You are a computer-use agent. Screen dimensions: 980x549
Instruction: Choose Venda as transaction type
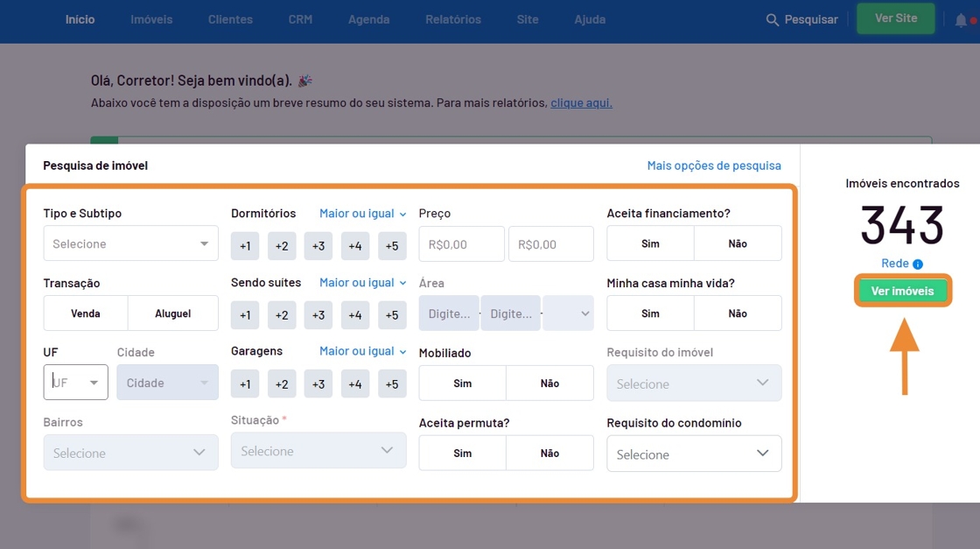pos(86,313)
